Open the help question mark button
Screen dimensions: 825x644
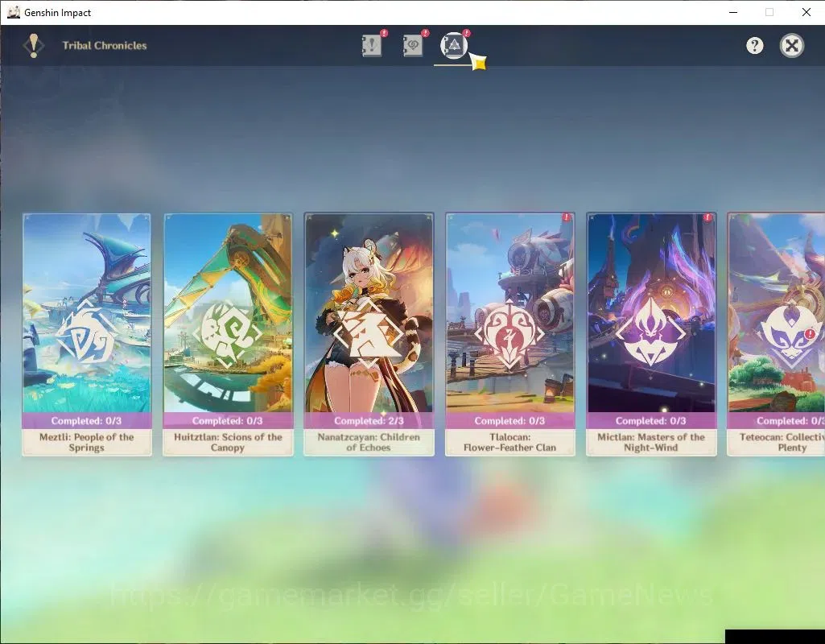pos(754,46)
